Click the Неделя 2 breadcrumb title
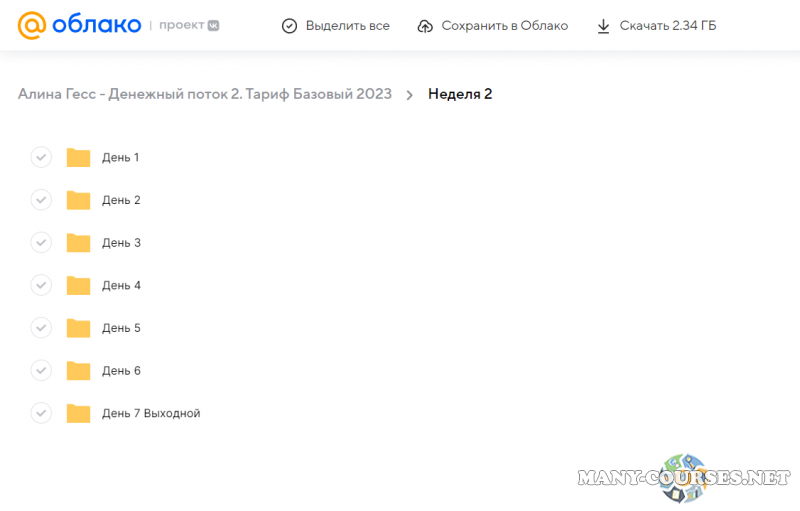Image resolution: width=800 pixels, height=511 pixels. point(460,94)
